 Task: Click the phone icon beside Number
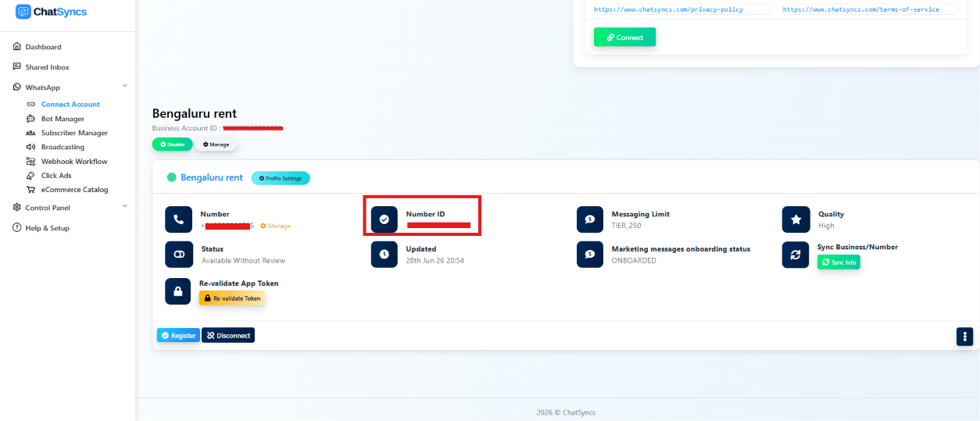click(x=178, y=219)
